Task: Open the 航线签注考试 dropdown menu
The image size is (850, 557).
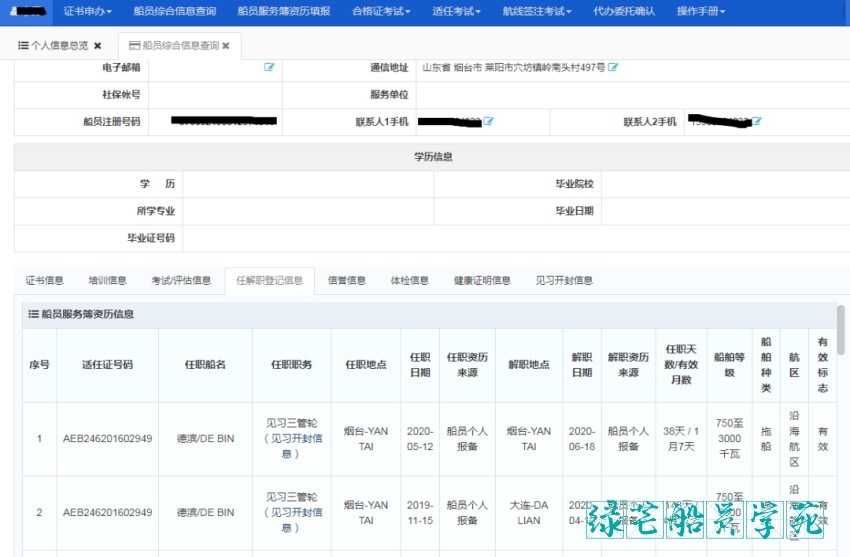Action: (x=537, y=11)
